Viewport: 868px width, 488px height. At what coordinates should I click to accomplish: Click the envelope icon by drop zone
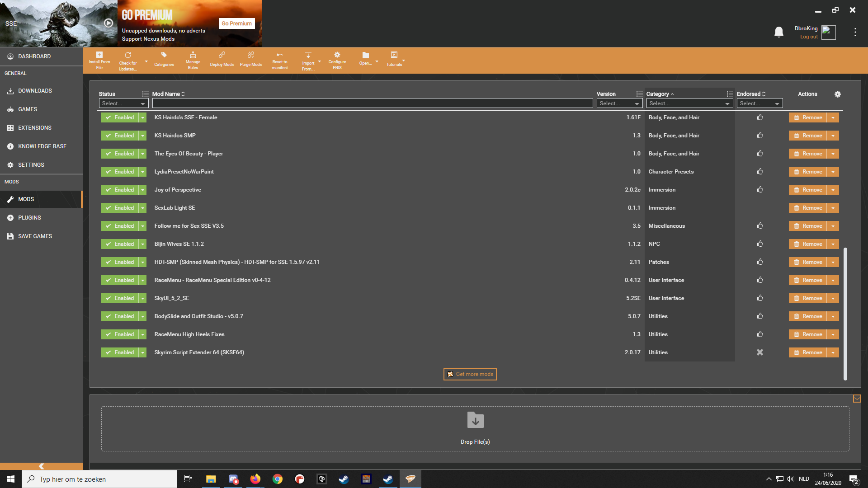tap(857, 399)
